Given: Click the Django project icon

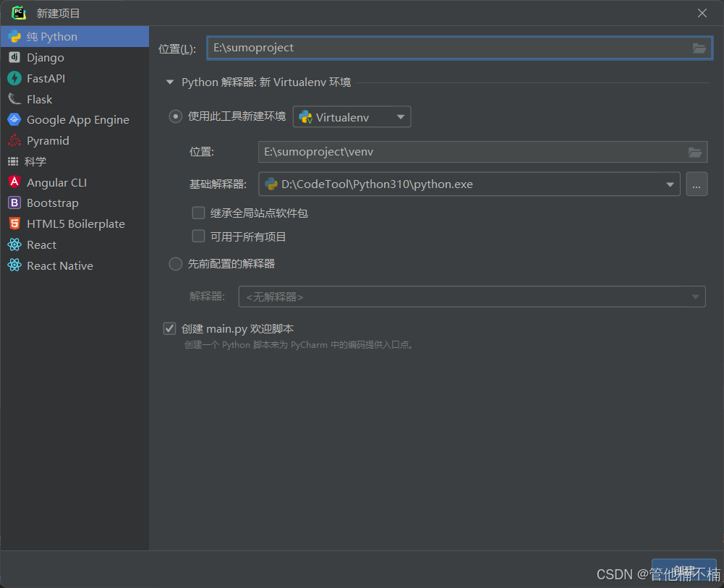Looking at the screenshot, I should coord(14,57).
